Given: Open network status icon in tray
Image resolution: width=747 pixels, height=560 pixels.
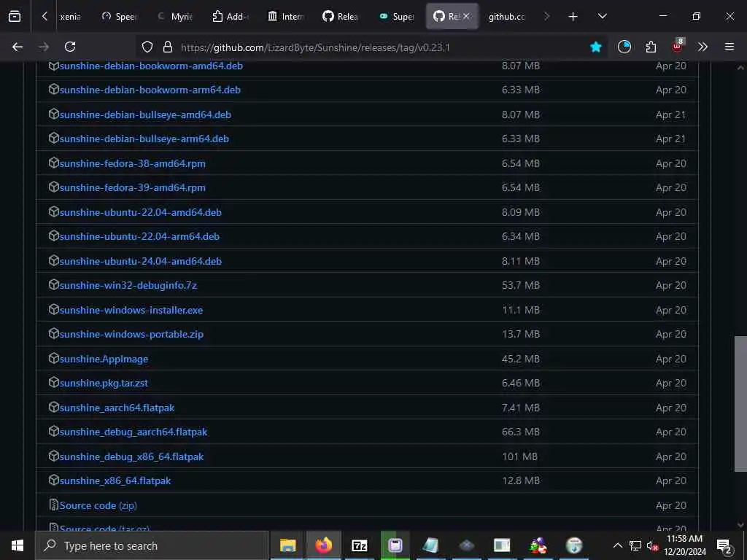Looking at the screenshot, I should coord(635,545).
